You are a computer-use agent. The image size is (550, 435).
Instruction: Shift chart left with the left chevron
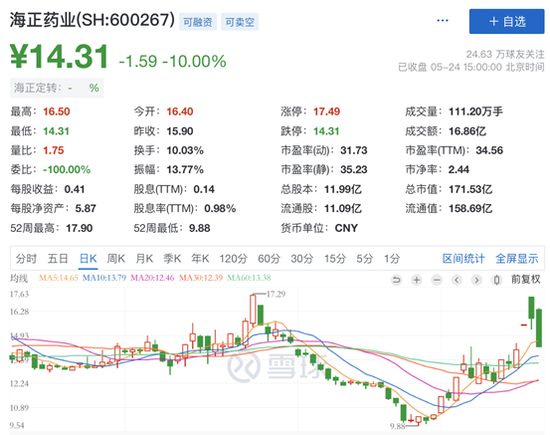click(x=457, y=280)
